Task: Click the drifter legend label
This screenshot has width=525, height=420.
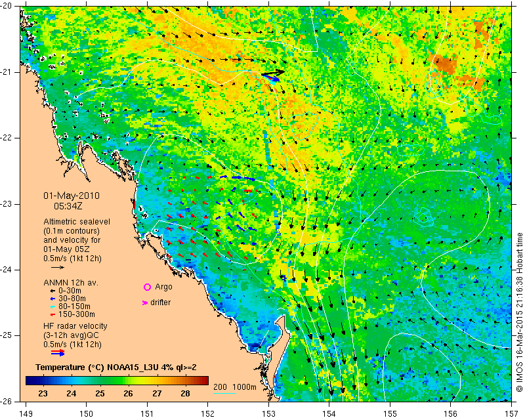Action: (160, 303)
